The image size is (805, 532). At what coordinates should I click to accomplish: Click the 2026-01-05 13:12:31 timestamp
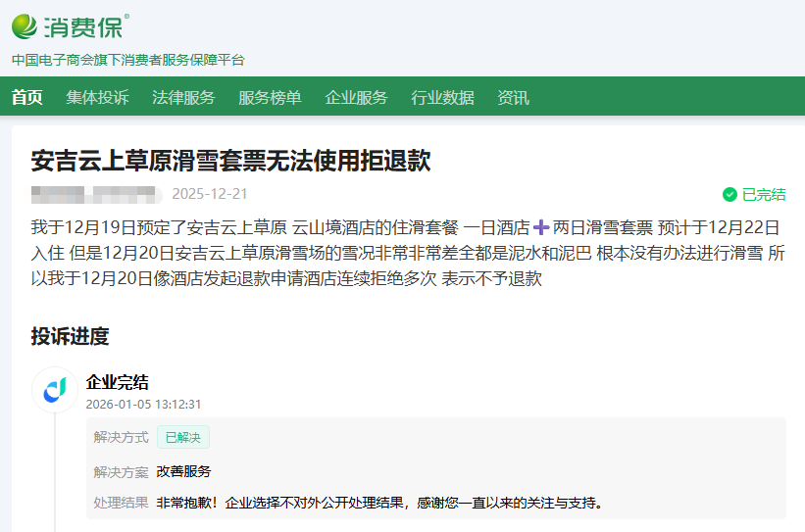pos(143,404)
